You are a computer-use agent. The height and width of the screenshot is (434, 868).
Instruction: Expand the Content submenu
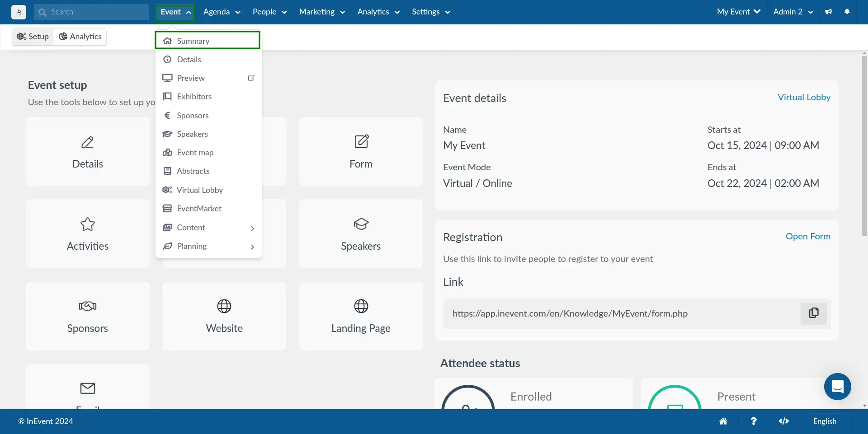[208, 228]
